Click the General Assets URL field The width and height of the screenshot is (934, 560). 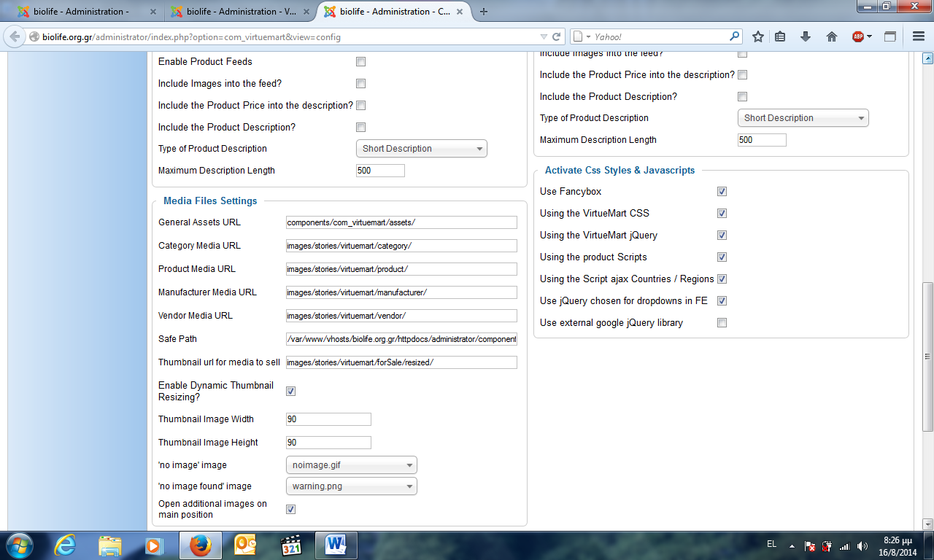401,222
